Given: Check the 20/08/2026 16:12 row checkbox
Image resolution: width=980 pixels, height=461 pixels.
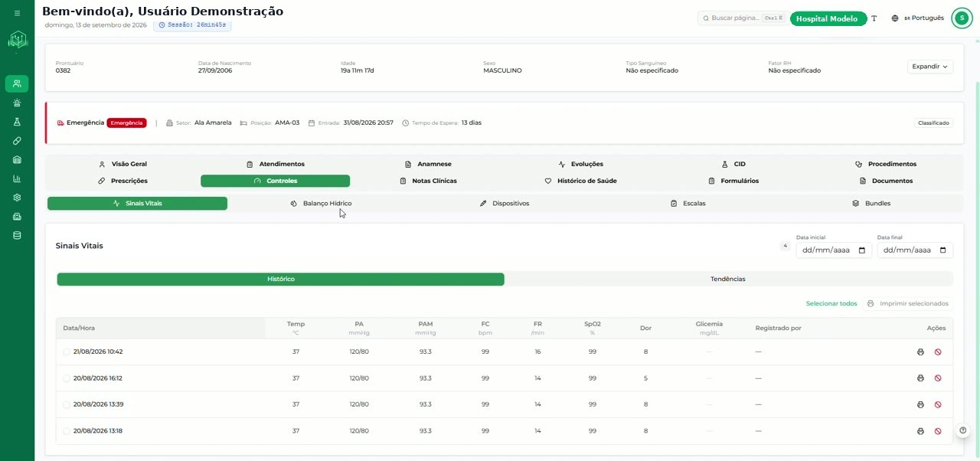Looking at the screenshot, I should (67, 378).
